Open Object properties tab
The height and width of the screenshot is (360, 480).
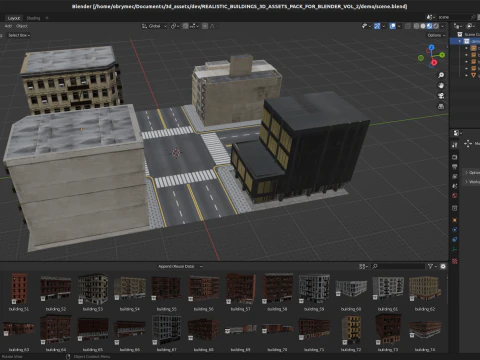[455, 220]
